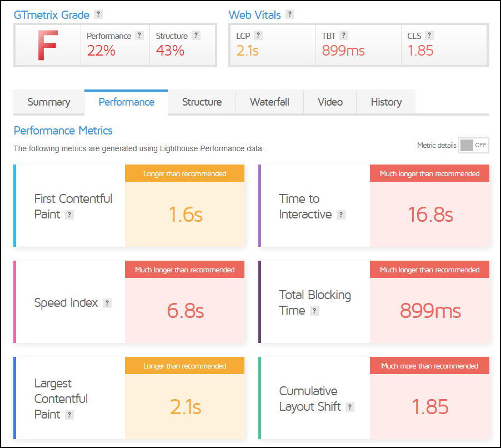Click the 43% structure score
Image resolution: width=501 pixels, height=448 pixels.
[170, 51]
